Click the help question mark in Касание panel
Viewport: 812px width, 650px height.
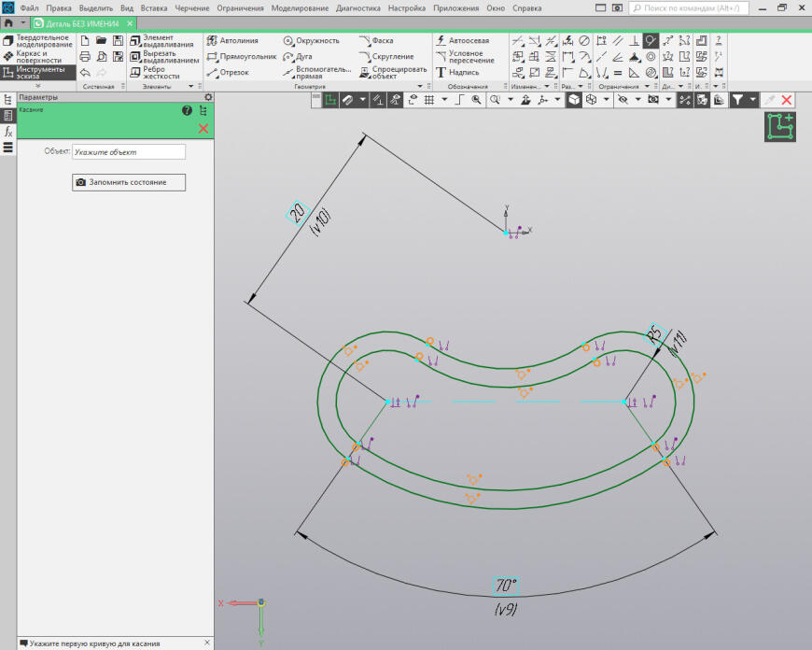(187, 111)
